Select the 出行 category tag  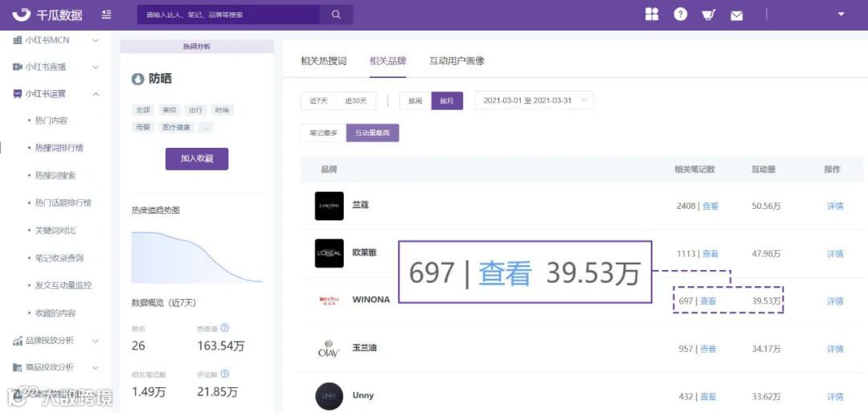tap(195, 110)
